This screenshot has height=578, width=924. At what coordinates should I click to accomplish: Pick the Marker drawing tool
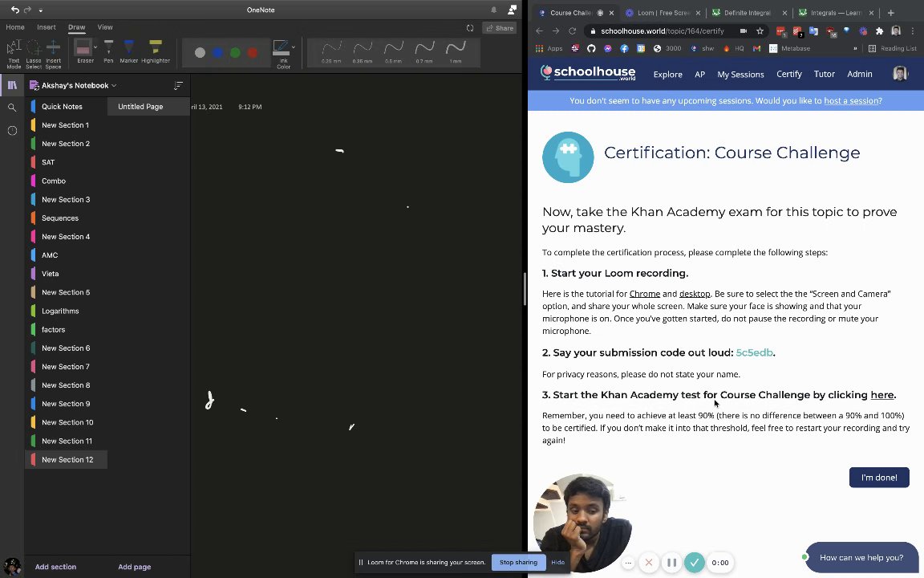(128, 51)
